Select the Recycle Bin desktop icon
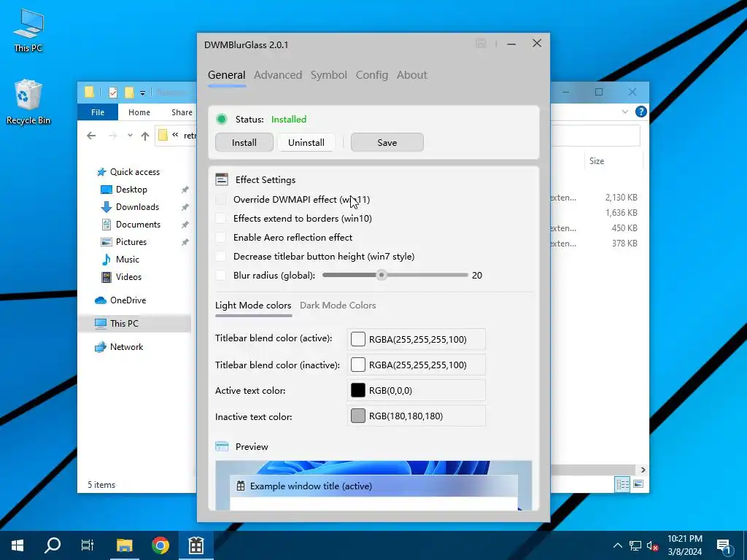 pyautogui.click(x=28, y=102)
